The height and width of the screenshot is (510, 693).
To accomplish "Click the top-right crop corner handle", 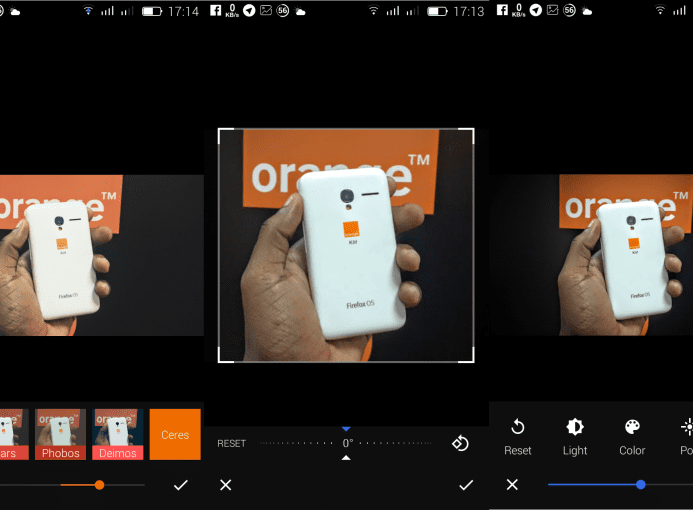I will point(467,136).
